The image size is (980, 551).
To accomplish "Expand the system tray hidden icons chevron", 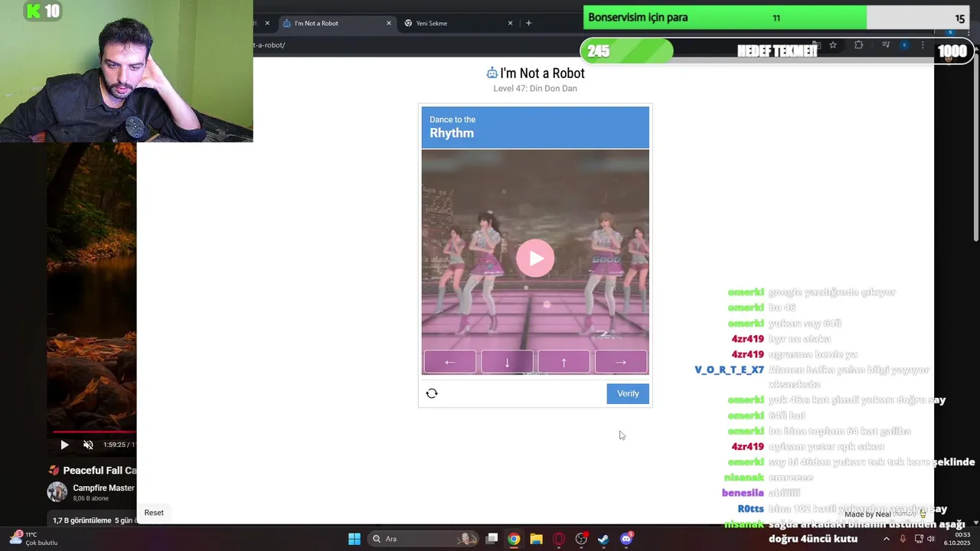I will (x=887, y=539).
